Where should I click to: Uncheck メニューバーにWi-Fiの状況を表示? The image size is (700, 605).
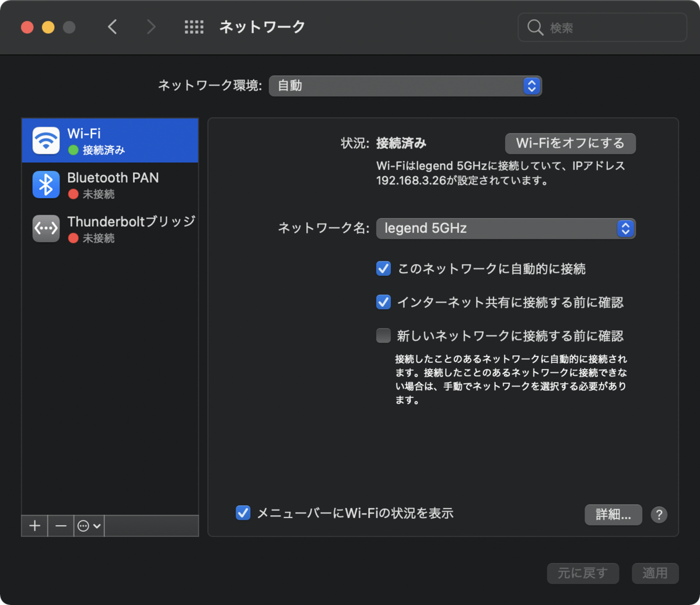click(x=243, y=513)
